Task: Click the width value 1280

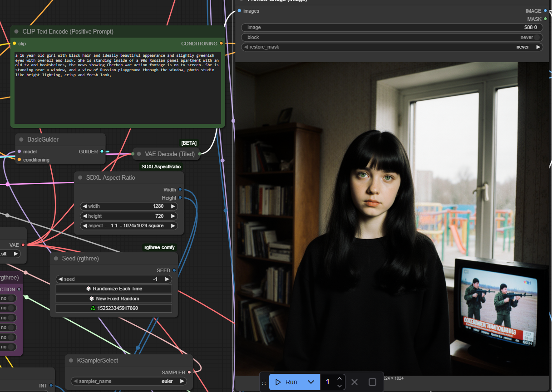Action: [x=158, y=206]
